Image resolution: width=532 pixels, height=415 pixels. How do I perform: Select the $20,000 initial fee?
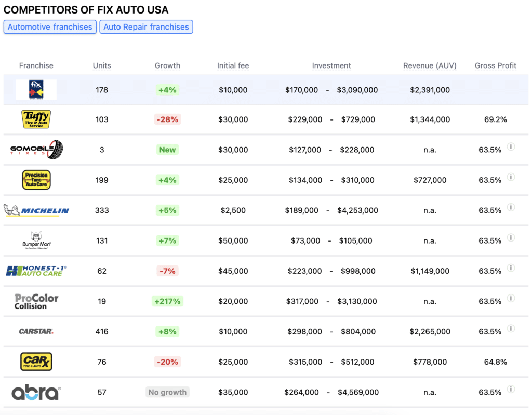(x=233, y=301)
